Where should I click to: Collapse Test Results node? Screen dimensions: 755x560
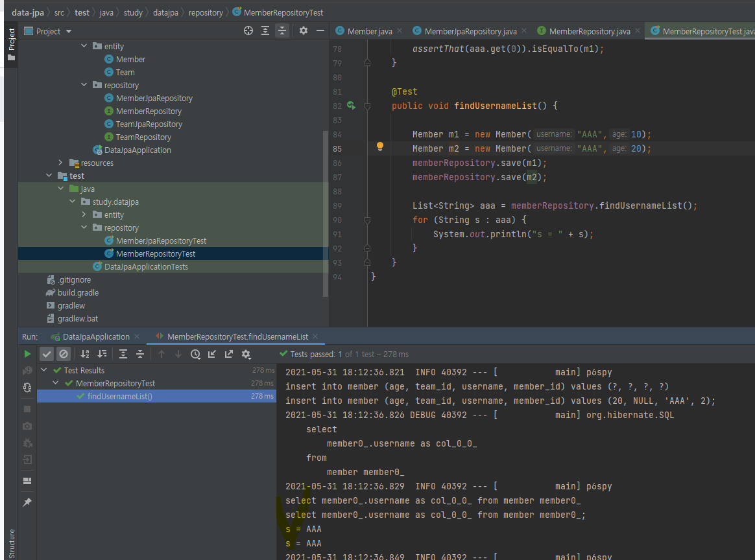point(44,370)
